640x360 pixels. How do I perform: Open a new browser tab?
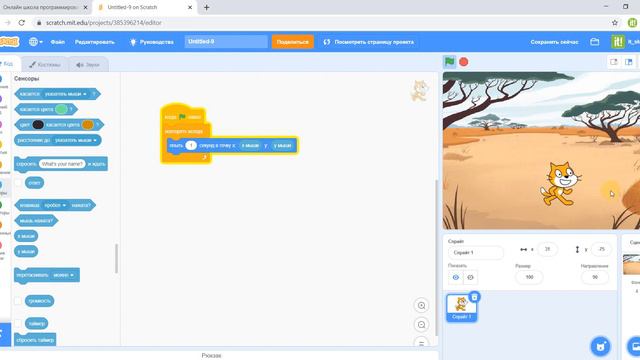(x=207, y=7)
